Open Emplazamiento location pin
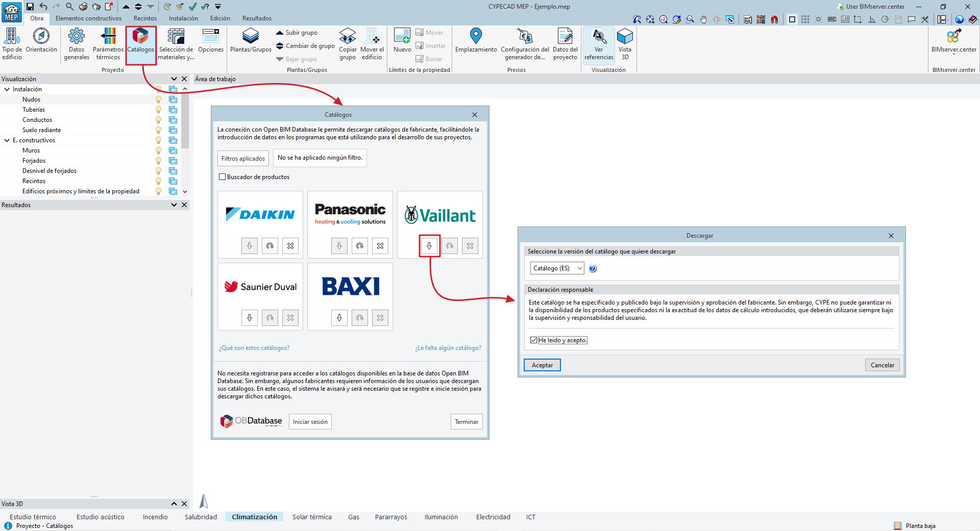This screenshot has height=531, width=980. [476, 41]
